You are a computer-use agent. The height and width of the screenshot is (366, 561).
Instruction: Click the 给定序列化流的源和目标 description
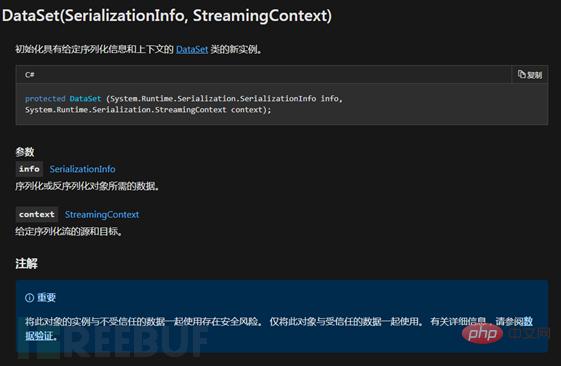pos(69,231)
